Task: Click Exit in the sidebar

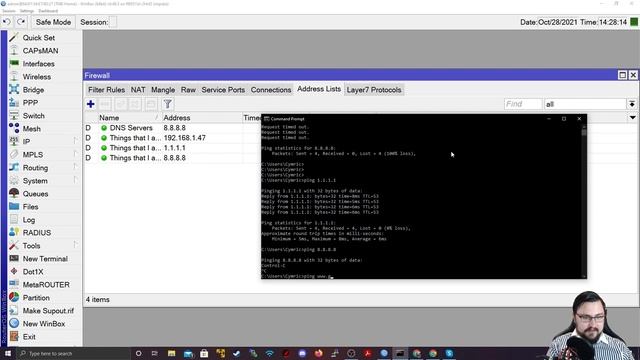Action: click(x=29, y=337)
